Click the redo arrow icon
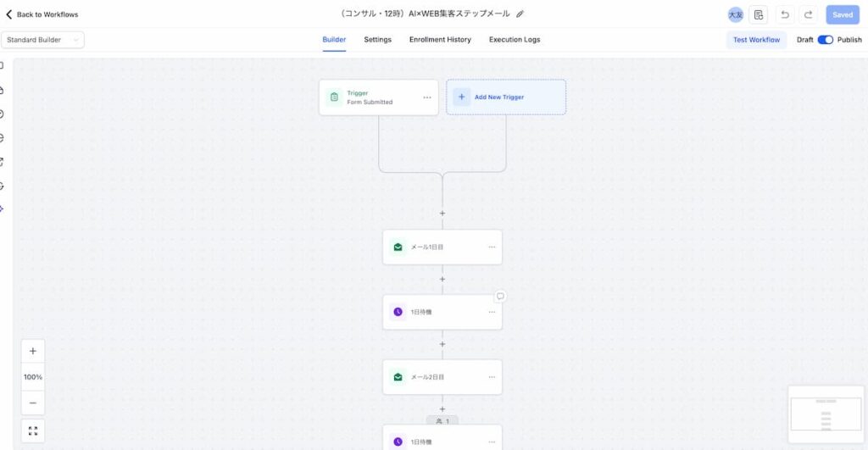The image size is (868, 450). click(808, 14)
